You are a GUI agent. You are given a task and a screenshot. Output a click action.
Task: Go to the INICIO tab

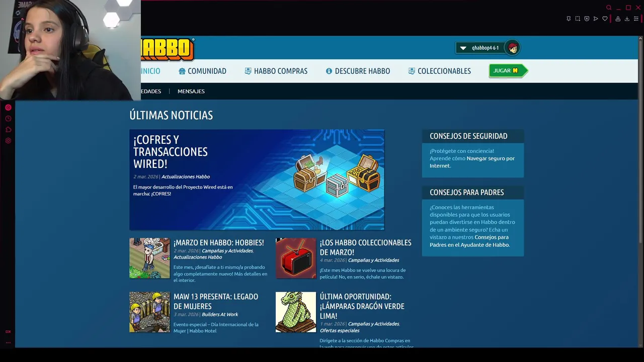[150, 71]
